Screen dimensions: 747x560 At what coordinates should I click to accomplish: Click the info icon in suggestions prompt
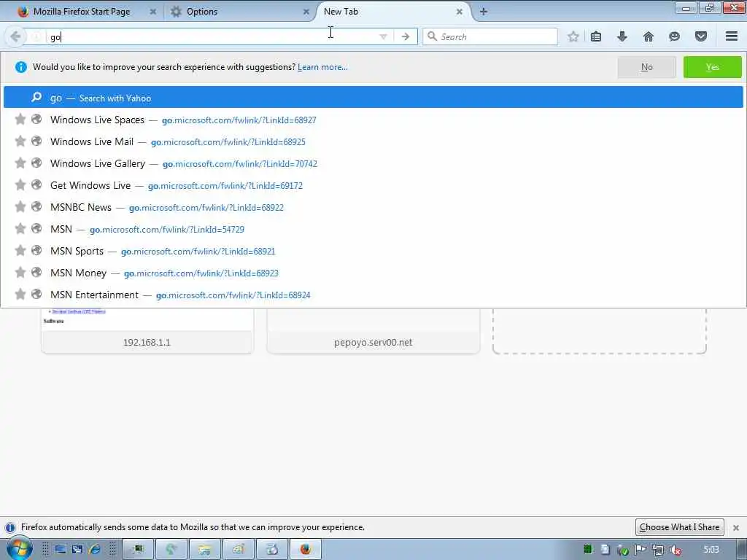click(x=21, y=67)
